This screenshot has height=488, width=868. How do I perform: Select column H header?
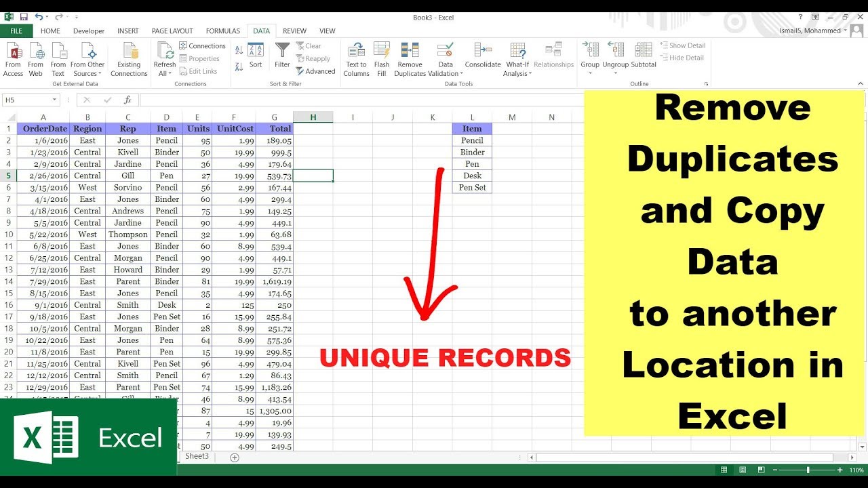[x=313, y=117]
